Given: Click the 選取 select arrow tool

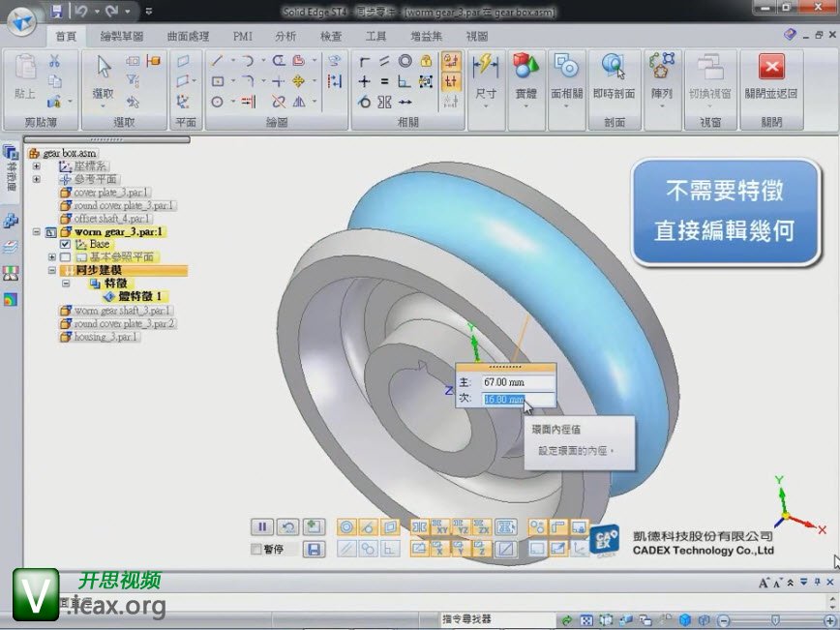Looking at the screenshot, I should tap(104, 68).
